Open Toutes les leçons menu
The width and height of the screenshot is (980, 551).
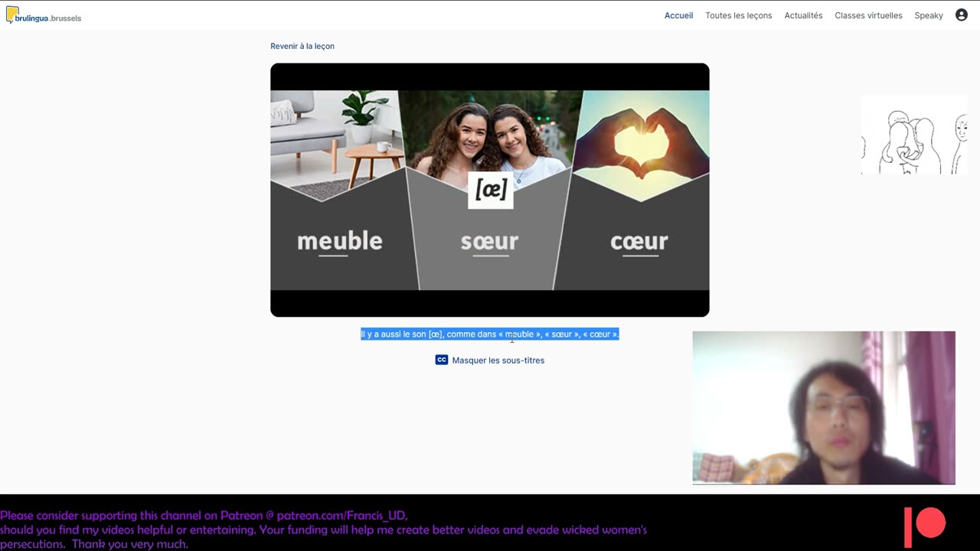(739, 15)
